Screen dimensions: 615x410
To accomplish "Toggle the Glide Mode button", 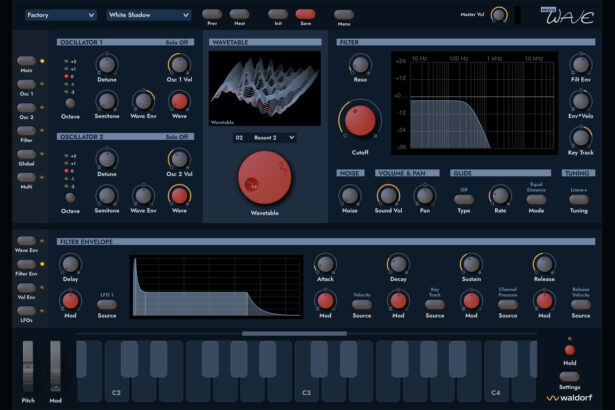I will pyautogui.click(x=536, y=200).
